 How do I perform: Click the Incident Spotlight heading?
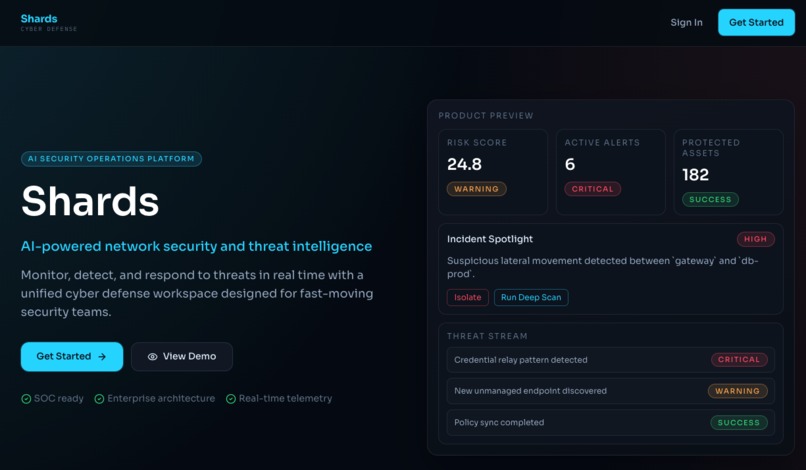pyautogui.click(x=490, y=239)
